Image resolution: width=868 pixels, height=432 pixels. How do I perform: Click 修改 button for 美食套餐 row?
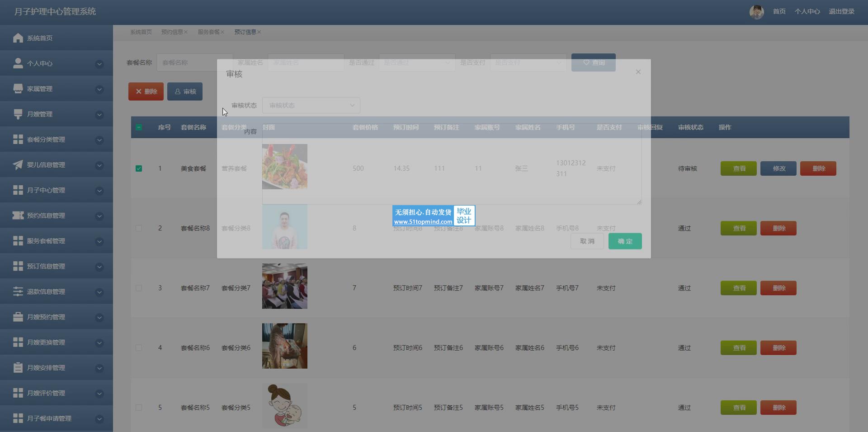[778, 169]
